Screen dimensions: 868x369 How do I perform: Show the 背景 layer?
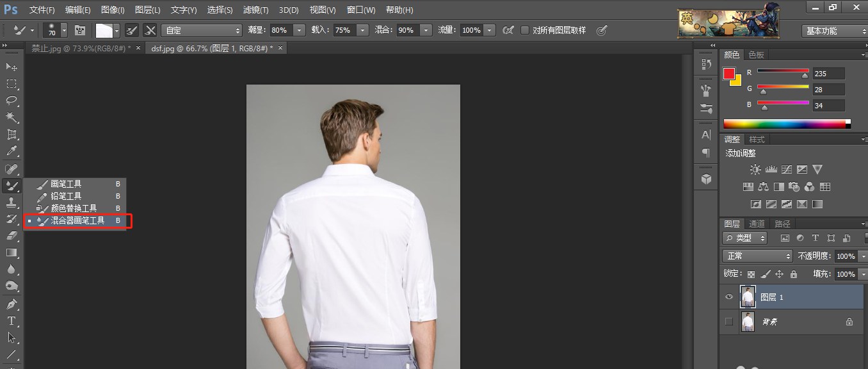tap(728, 321)
